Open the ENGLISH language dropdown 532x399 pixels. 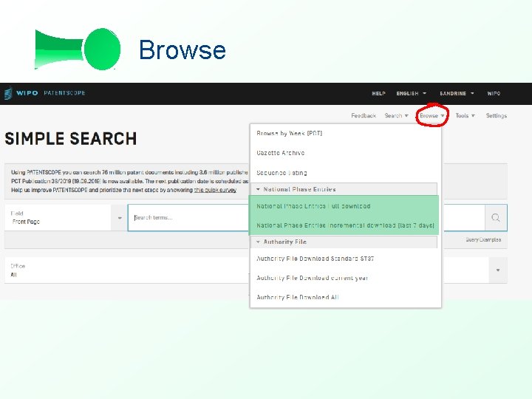pos(412,93)
